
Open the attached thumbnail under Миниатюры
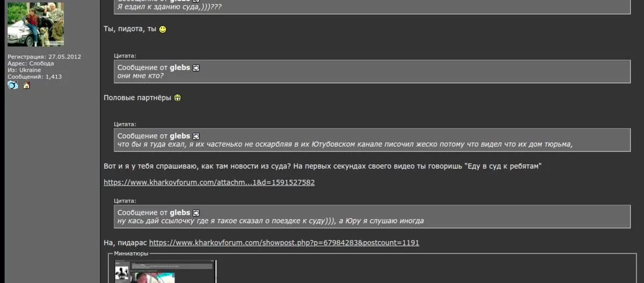click(166, 272)
